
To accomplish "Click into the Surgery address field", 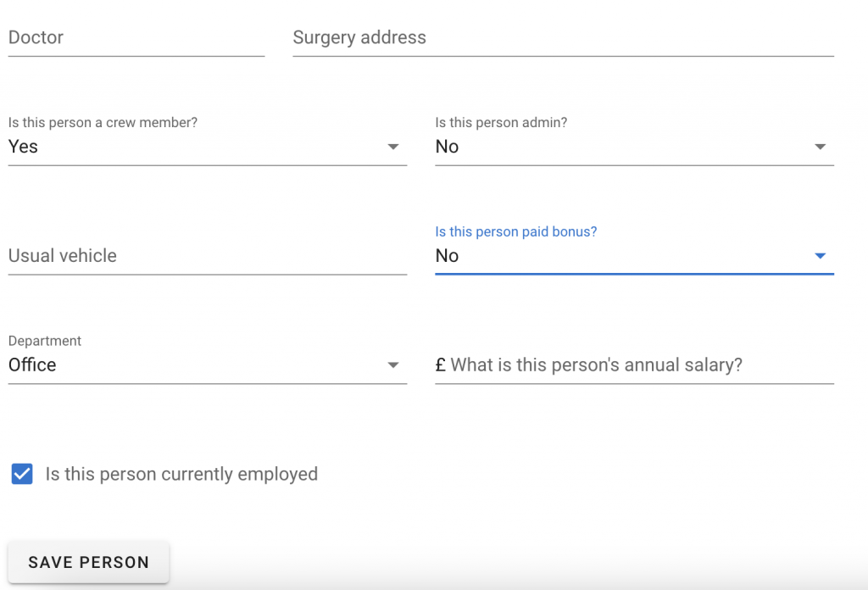I will coord(563,38).
